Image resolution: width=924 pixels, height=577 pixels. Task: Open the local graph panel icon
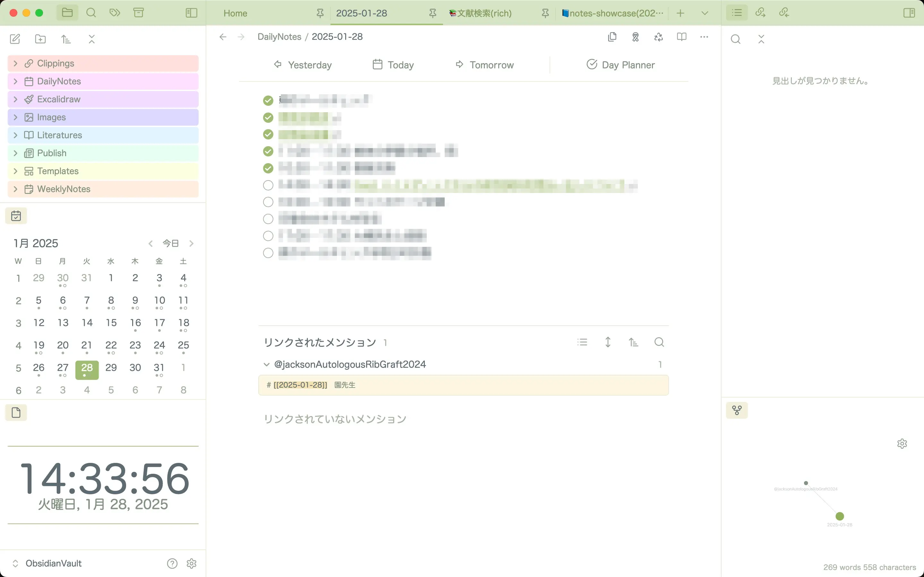coord(737,411)
